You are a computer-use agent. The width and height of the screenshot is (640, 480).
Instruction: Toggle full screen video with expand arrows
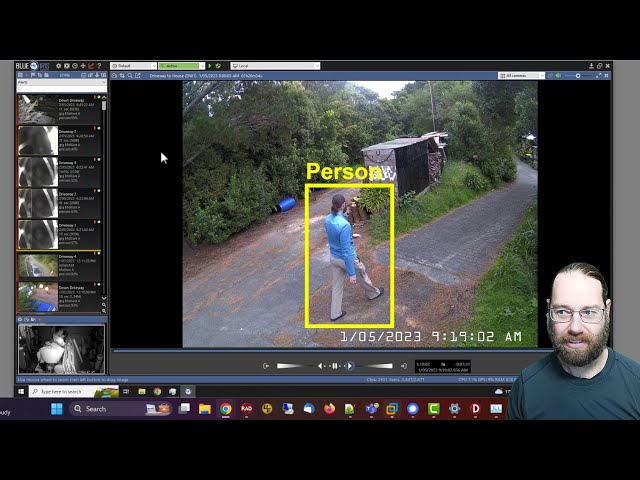pos(598,76)
